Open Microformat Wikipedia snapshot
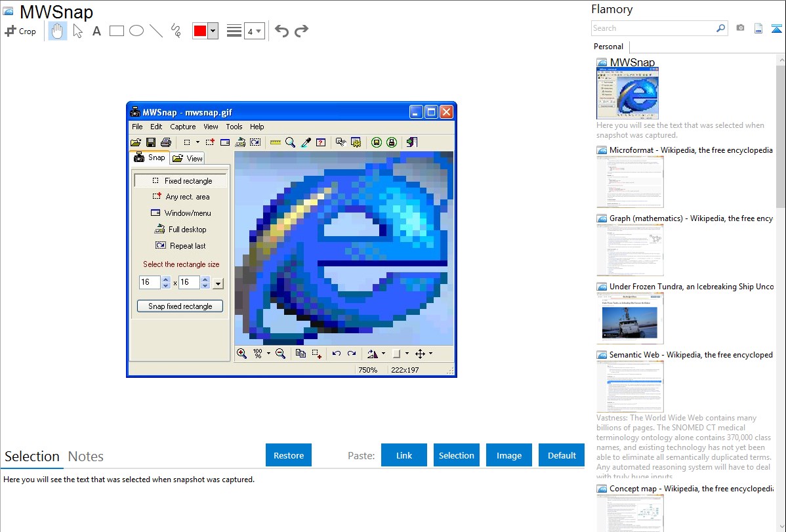Image resolution: width=786 pixels, height=532 pixels. (630, 182)
